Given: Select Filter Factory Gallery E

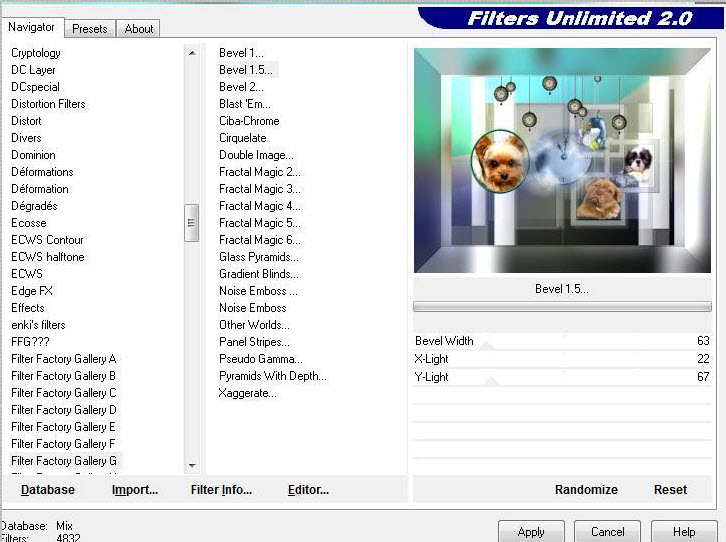Looking at the screenshot, I should pos(63,427).
